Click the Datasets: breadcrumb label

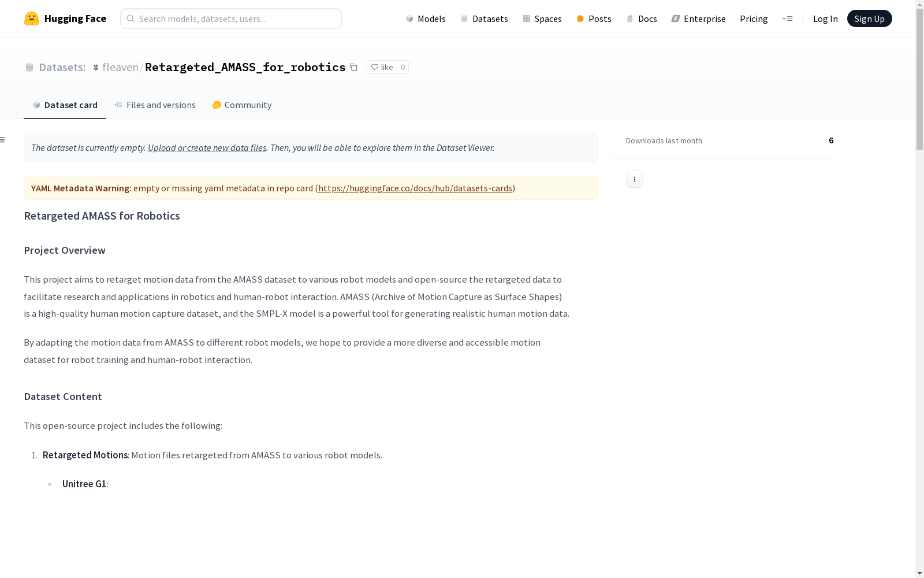pos(62,67)
